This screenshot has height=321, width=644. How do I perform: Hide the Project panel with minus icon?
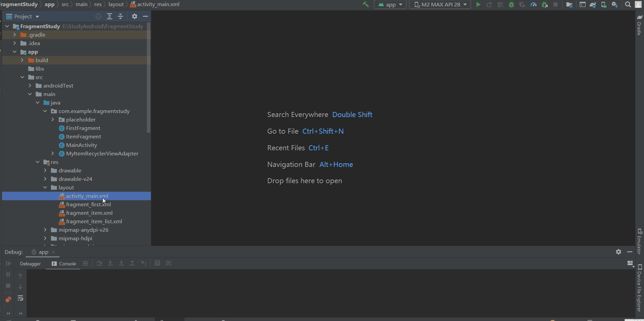(145, 16)
